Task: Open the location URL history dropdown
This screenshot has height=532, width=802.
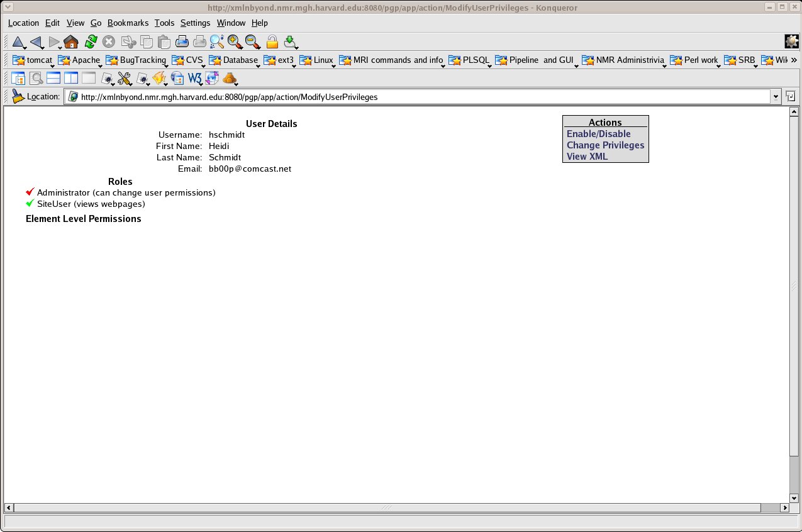Action: tap(776, 97)
